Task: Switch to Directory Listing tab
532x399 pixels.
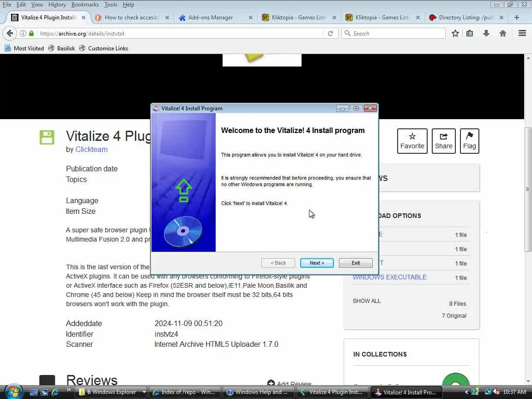Action: coord(466,17)
